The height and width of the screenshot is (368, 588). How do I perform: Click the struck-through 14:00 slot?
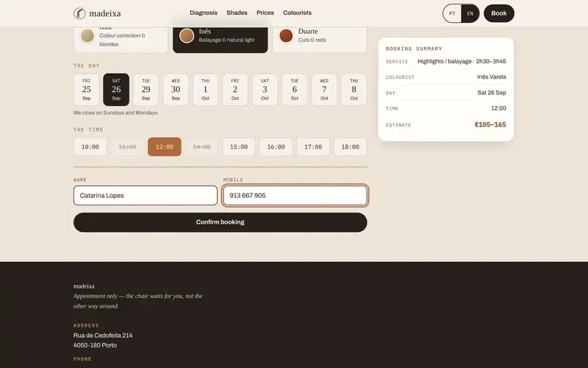tap(201, 146)
